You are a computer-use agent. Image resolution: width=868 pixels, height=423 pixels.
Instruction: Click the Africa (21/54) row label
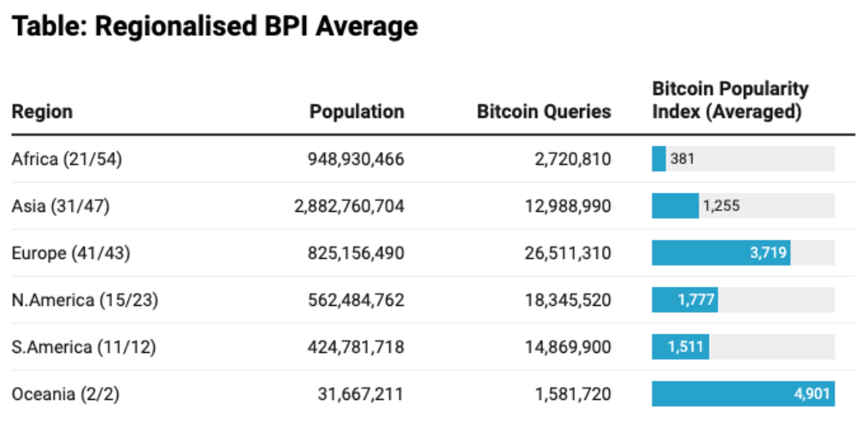[x=67, y=159]
